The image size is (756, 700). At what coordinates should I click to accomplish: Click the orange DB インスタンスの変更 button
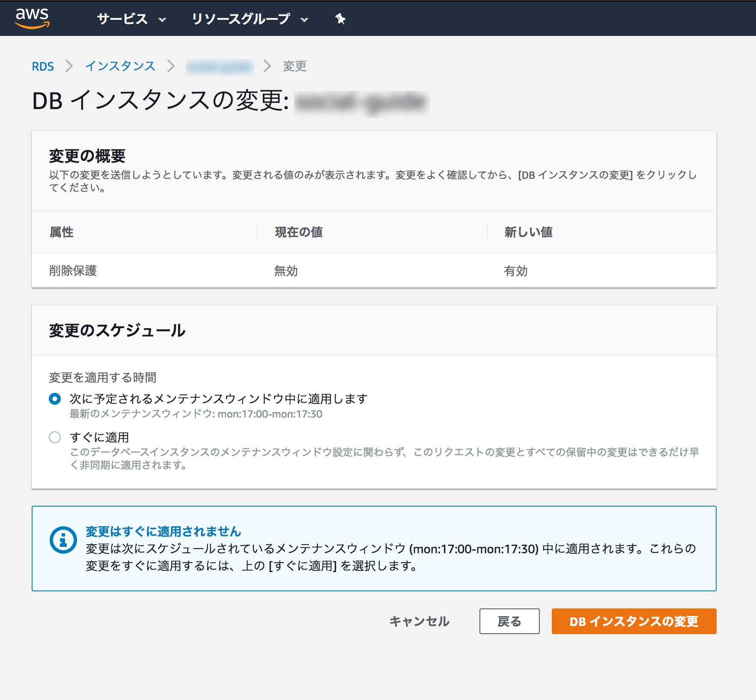(x=633, y=621)
